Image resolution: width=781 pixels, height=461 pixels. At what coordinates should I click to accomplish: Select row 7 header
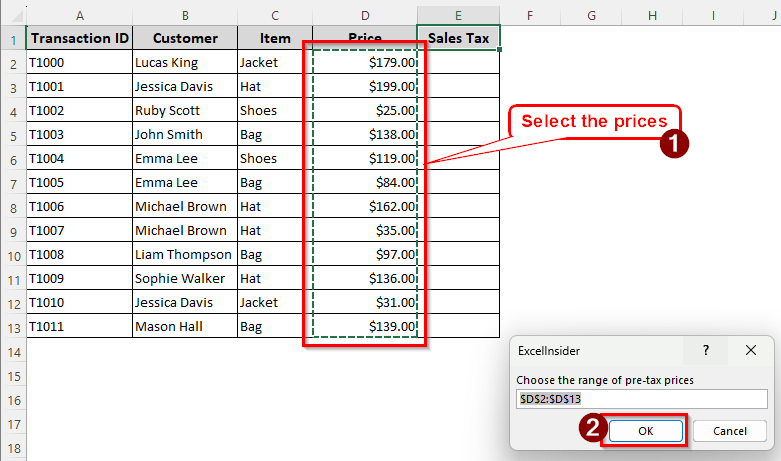pos(13,183)
